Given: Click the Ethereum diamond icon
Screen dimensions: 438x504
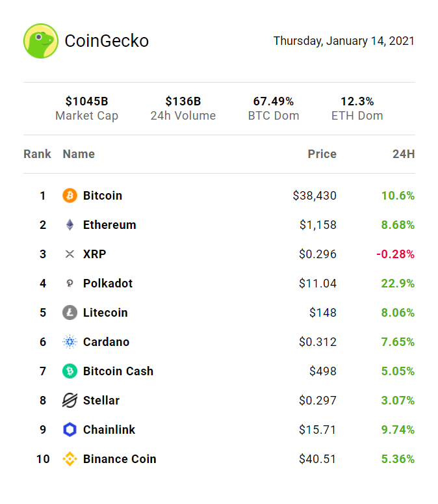Looking at the screenshot, I should [x=70, y=225].
